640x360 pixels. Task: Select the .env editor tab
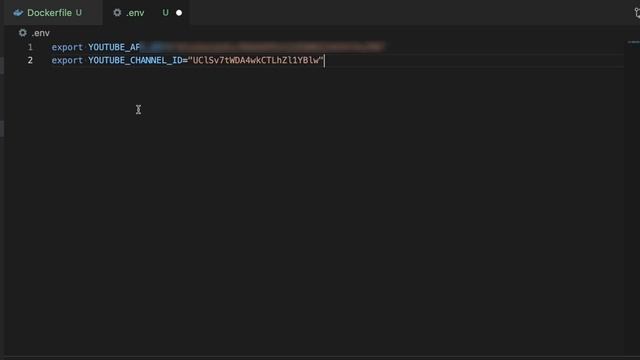pos(145,13)
